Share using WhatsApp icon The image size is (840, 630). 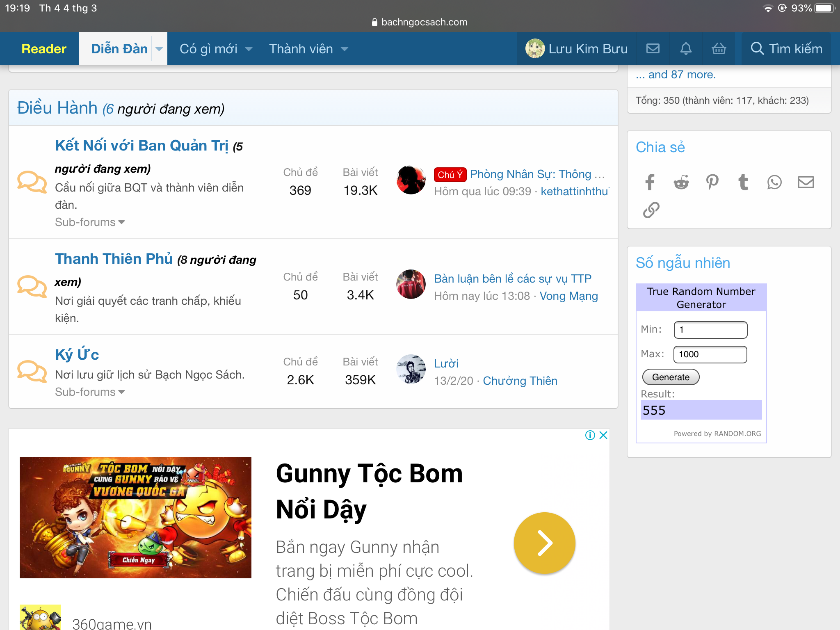774,182
